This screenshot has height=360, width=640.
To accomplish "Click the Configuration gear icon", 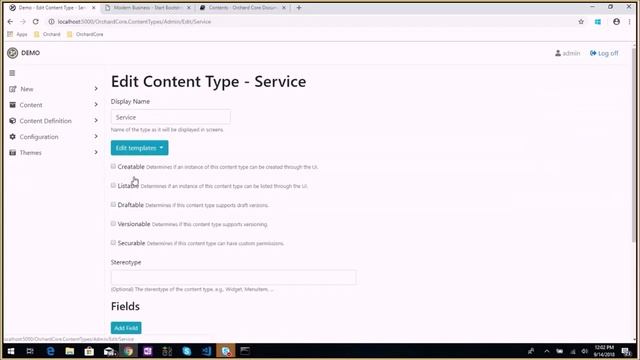I will click(x=13, y=137).
